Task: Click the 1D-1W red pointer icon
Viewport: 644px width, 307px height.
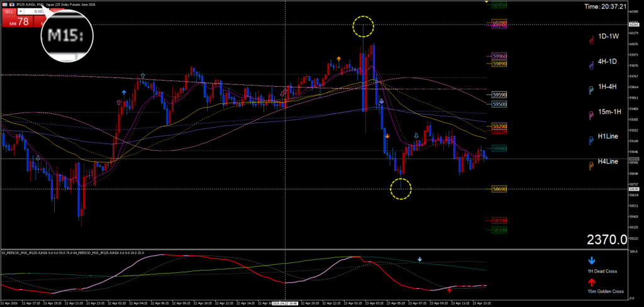Action: pos(591,41)
